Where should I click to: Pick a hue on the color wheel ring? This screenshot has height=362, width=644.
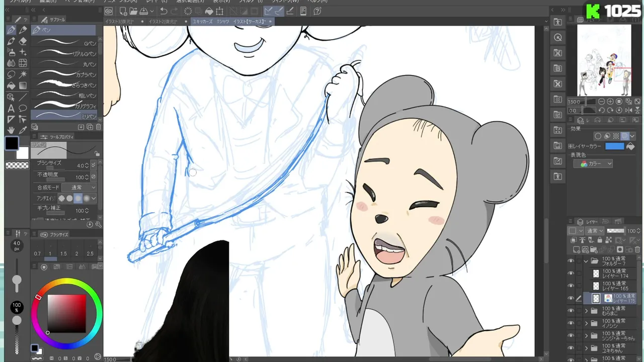(66, 282)
